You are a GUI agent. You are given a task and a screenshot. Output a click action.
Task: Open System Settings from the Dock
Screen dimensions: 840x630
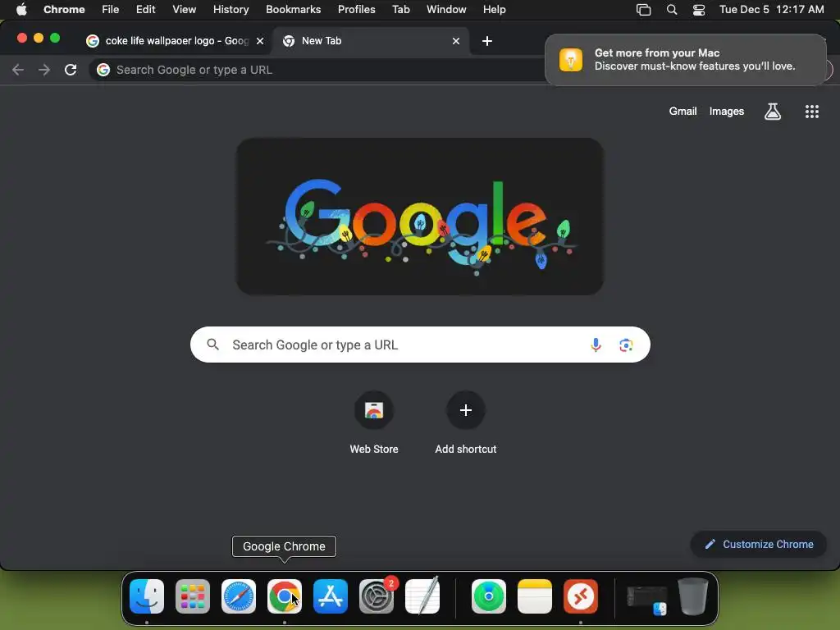tap(376, 596)
